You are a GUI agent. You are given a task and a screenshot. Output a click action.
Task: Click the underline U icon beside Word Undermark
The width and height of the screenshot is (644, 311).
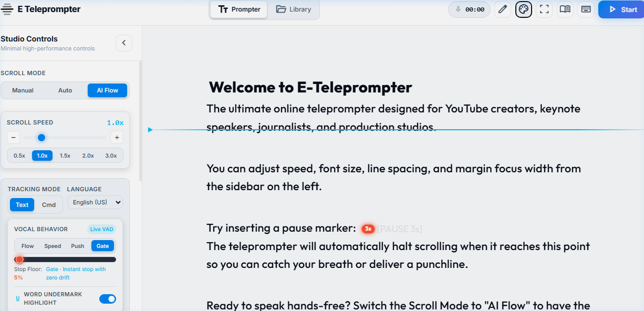(18, 298)
